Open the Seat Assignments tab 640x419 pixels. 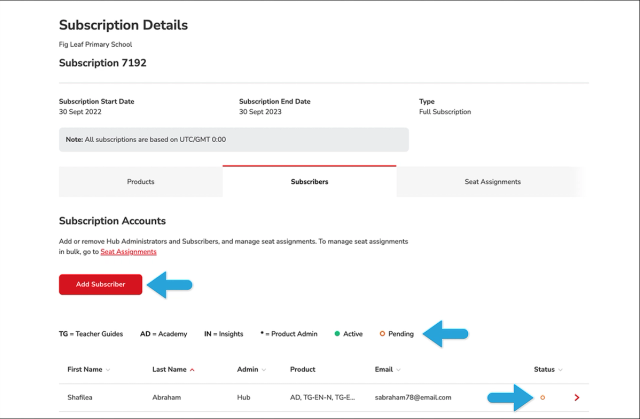point(490,182)
